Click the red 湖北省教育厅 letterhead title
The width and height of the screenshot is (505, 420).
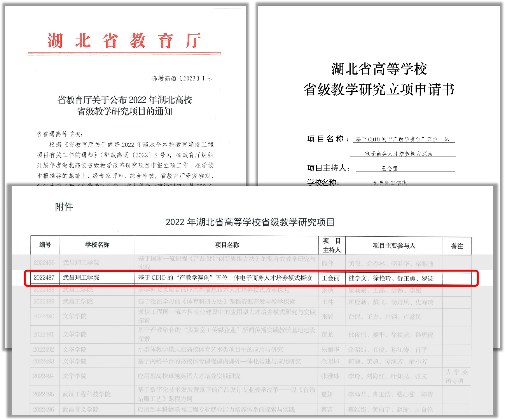124,41
